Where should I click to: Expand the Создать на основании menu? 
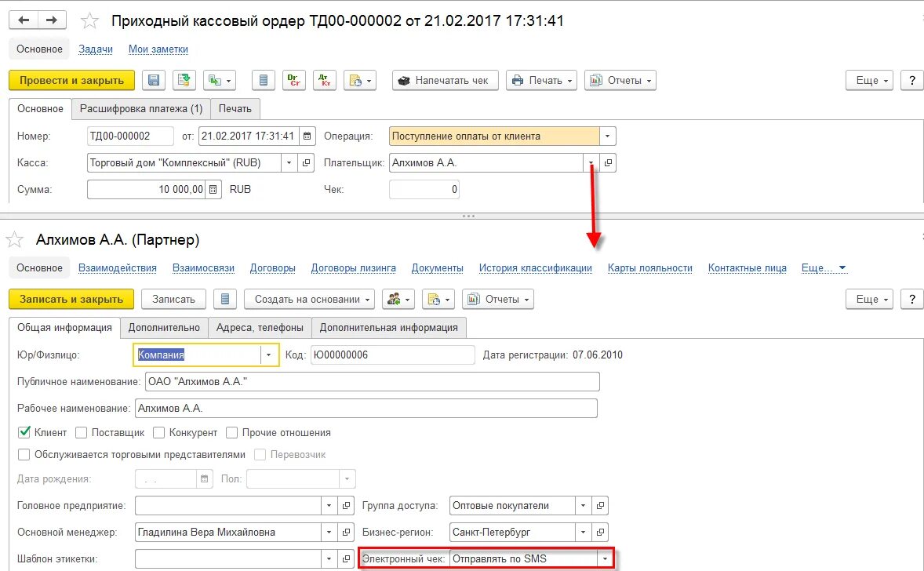tap(310, 300)
